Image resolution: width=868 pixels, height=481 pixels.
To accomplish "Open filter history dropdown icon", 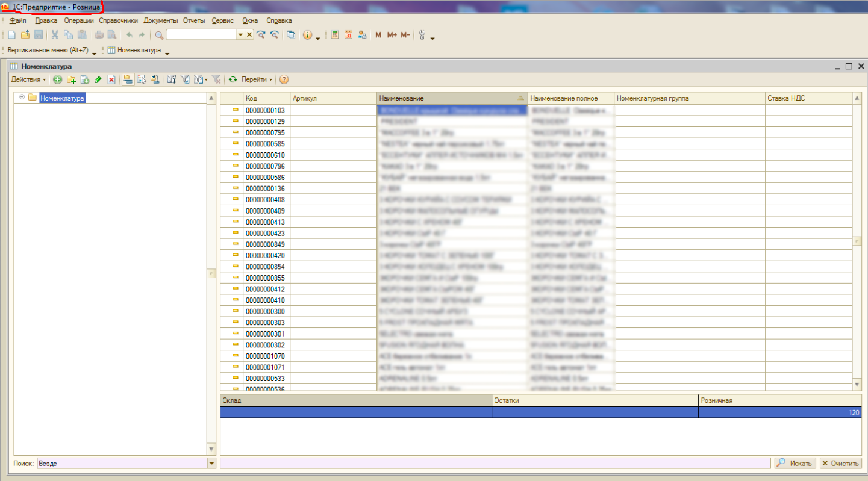I will click(x=201, y=79).
